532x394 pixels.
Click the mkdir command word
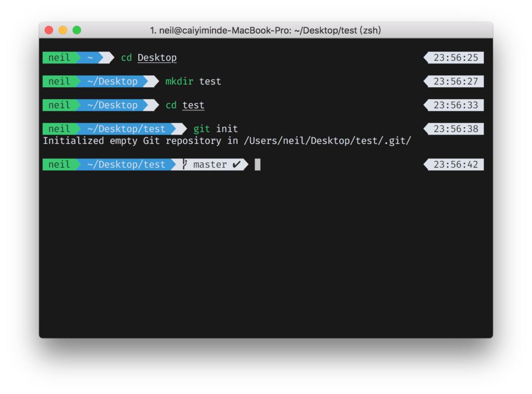(x=180, y=82)
